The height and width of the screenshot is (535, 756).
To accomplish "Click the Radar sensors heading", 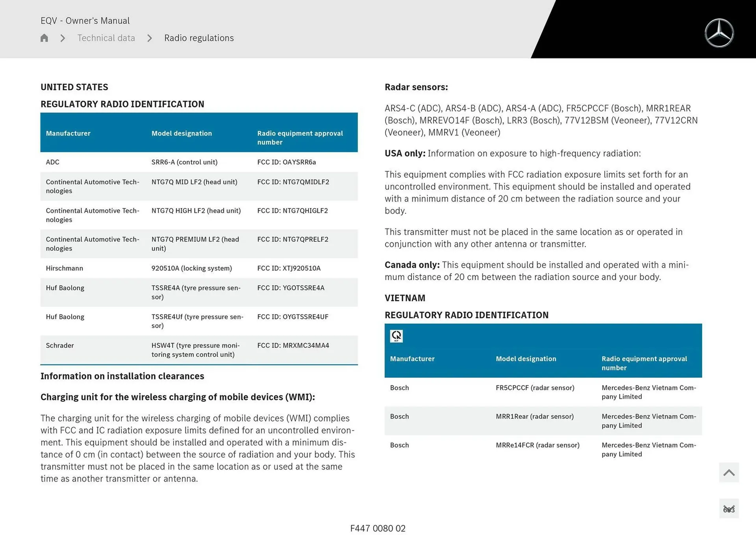I will (416, 87).
